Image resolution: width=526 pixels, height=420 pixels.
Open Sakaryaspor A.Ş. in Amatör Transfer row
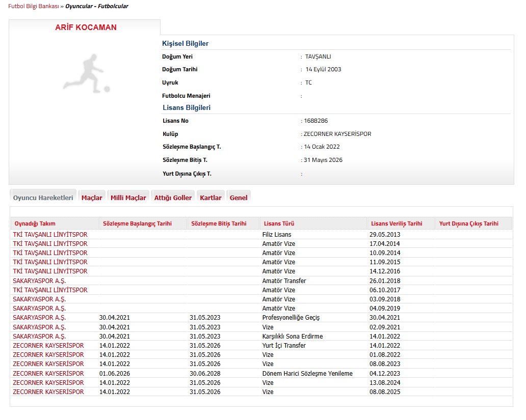(x=39, y=281)
